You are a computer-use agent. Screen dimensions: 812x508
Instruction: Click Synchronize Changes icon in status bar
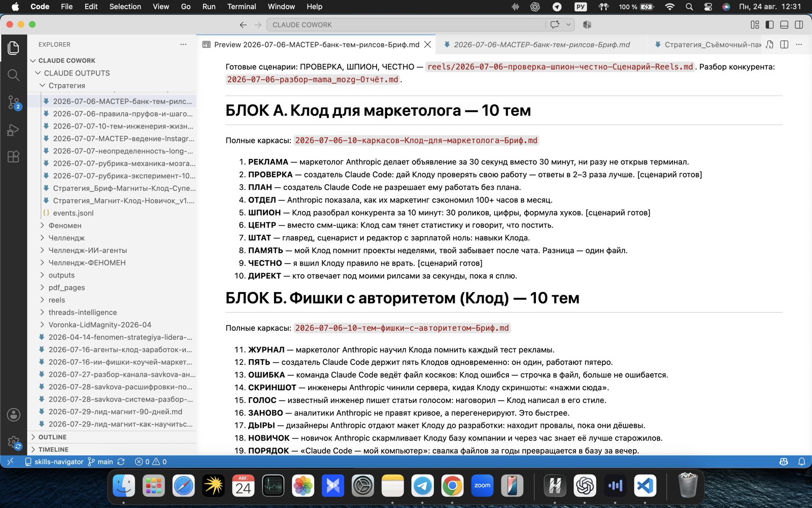click(121, 462)
